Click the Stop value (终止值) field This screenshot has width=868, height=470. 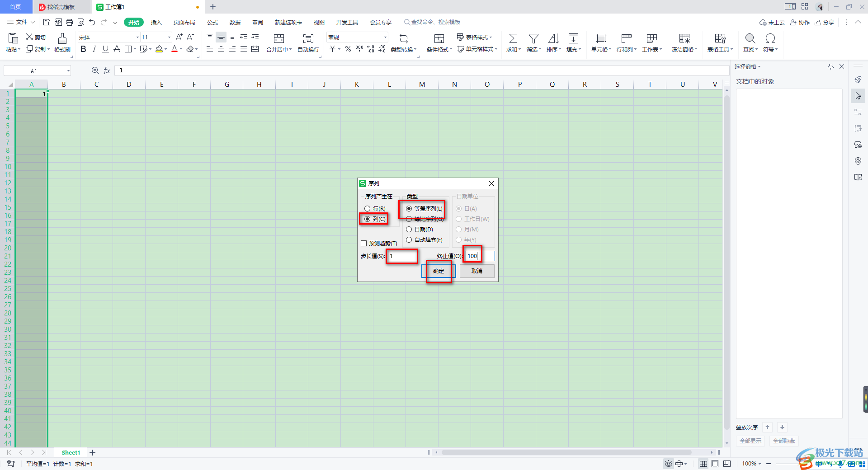[x=480, y=256]
